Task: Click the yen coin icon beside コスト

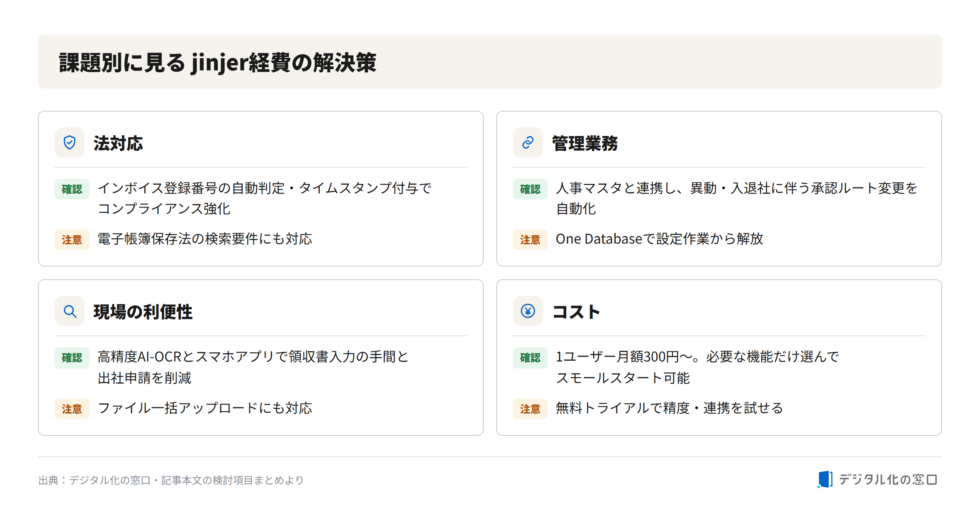Action: [528, 311]
